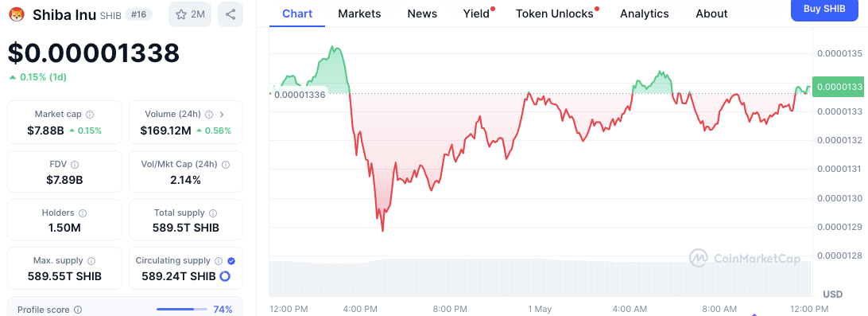The height and width of the screenshot is (316, 868).
Task: Click the Max. supply info icon
Action: pyautogui.click(x=91, y=260)
